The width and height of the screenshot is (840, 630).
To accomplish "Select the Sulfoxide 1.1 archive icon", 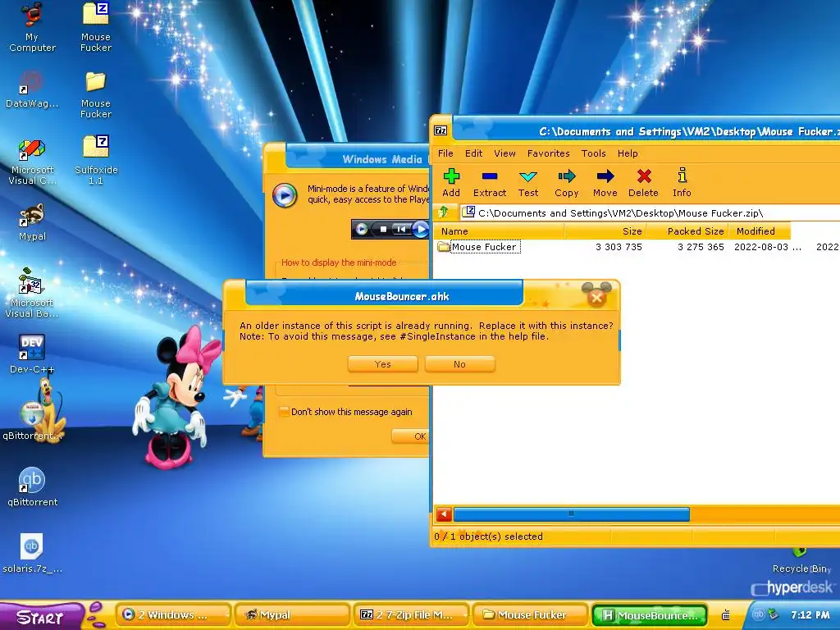I will tap(96, 160).
